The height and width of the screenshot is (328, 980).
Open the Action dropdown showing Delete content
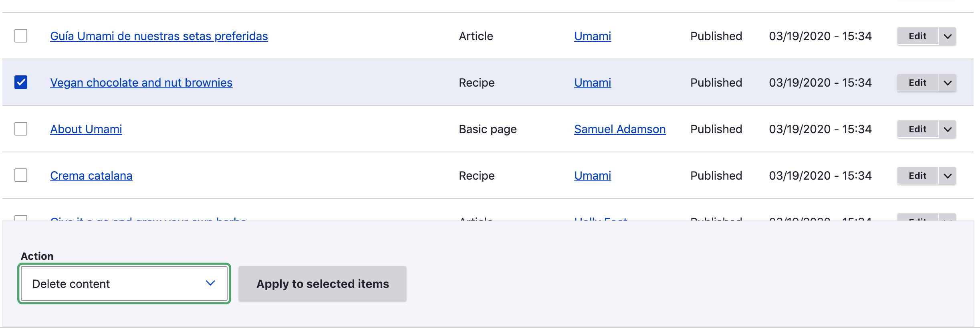(124, 283)
